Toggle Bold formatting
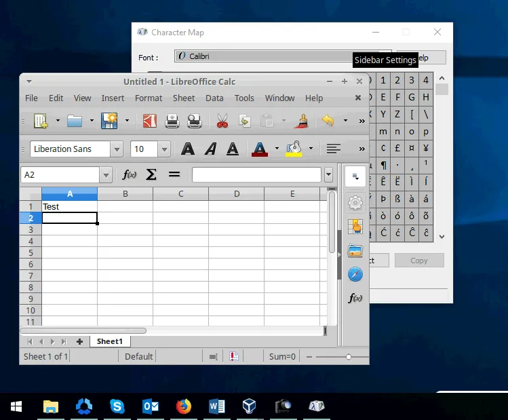Image resolution: width=508 pixels, height=420 pixels. [188, 149]
